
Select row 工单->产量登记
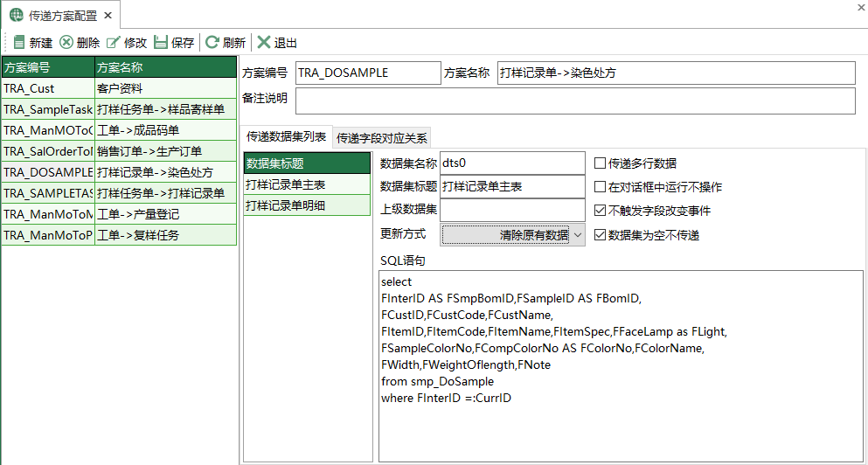tap(119, 214)
